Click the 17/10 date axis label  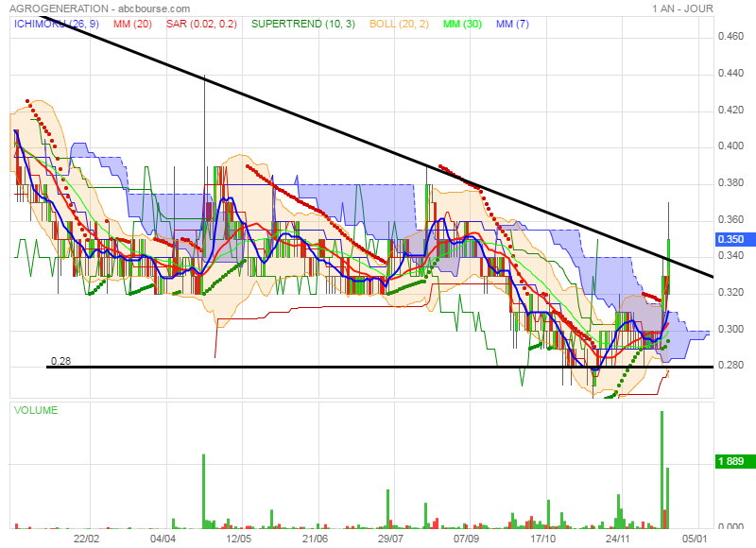(542, 539)
